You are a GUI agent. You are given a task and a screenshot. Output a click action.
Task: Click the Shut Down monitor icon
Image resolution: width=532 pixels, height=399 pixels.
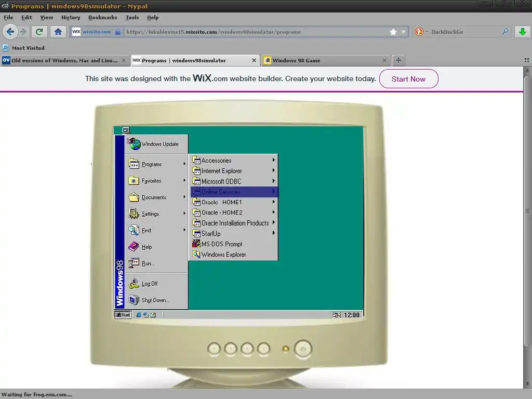134,300
